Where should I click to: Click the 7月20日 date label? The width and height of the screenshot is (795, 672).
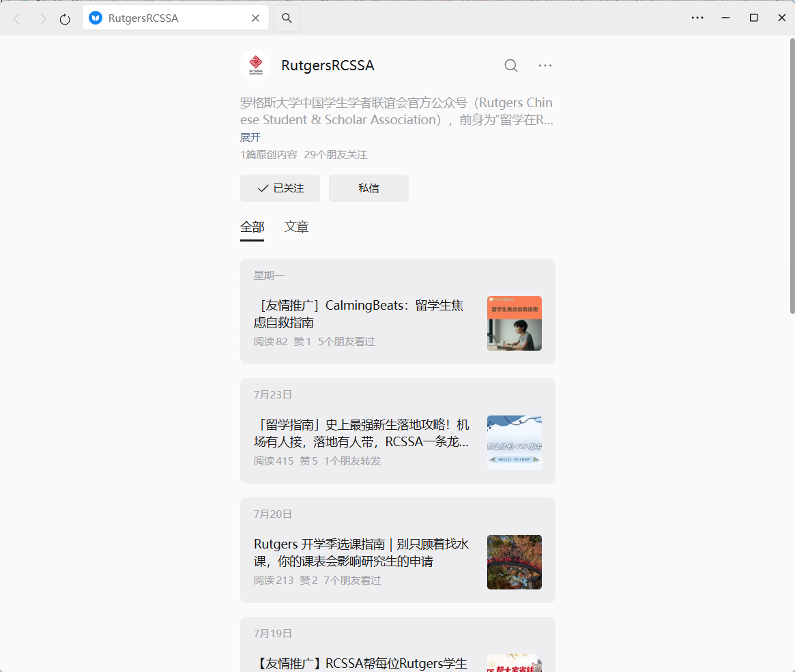click(273, 514)
